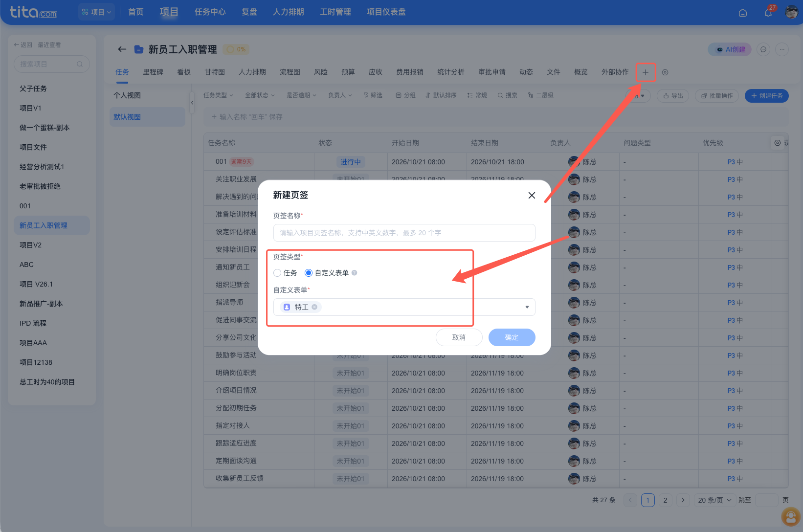Open the support chat avatar icon
Image resolution: width=803 pixels, height=532 pixels.
point(791,516)
